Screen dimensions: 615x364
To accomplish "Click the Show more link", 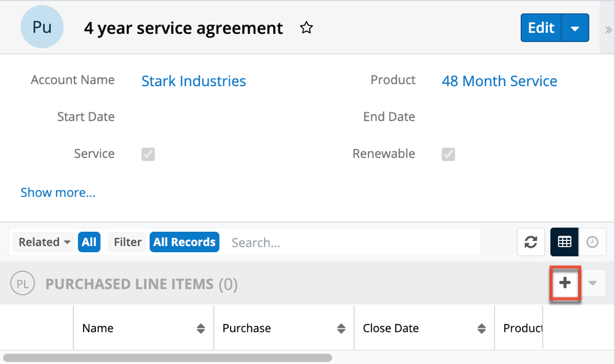I will pyautogui.click(x=58, y=192).
